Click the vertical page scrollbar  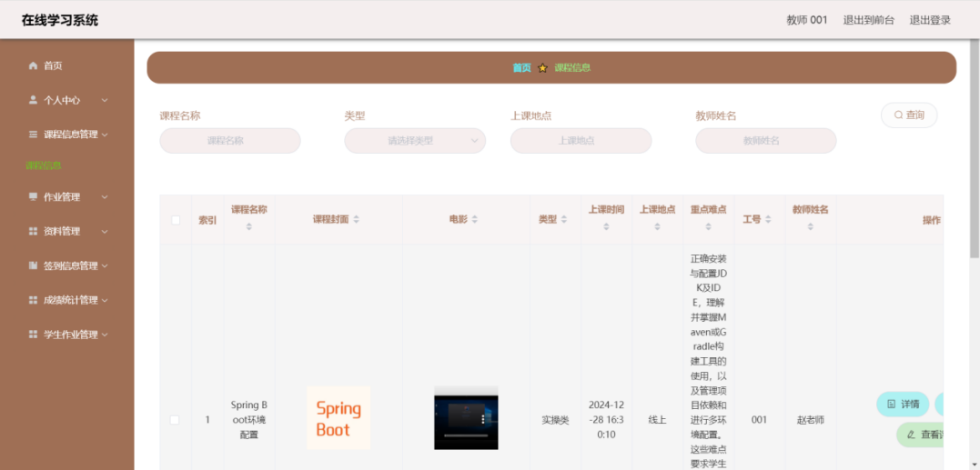coord(975,148)
